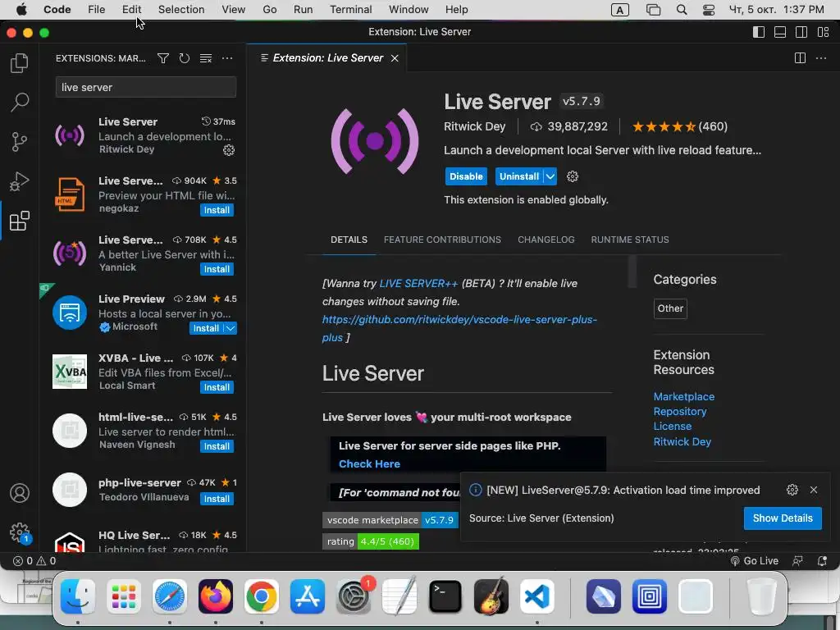Open the Repository resource link
This screenshot has width=840, height=630.
click(x=679, y=412)
